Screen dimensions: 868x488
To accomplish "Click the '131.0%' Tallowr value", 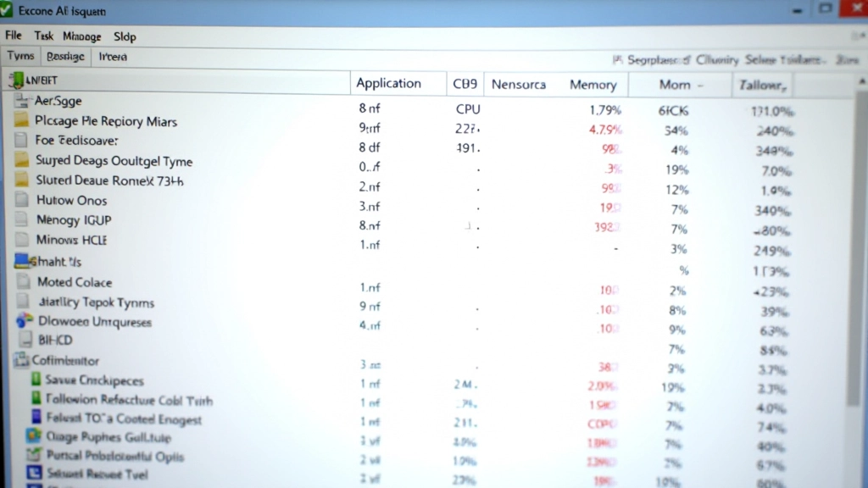I will click(x=772, y=111).
